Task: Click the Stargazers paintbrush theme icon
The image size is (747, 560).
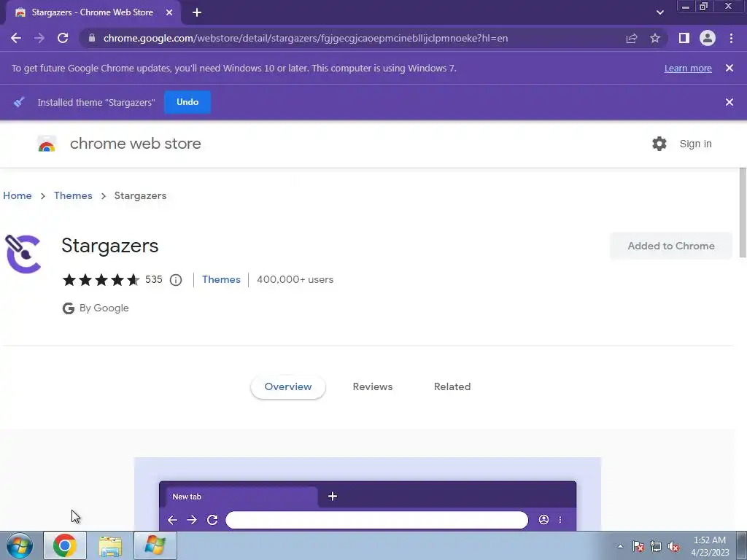Action: pyautogui.click(x=23, y=254)
